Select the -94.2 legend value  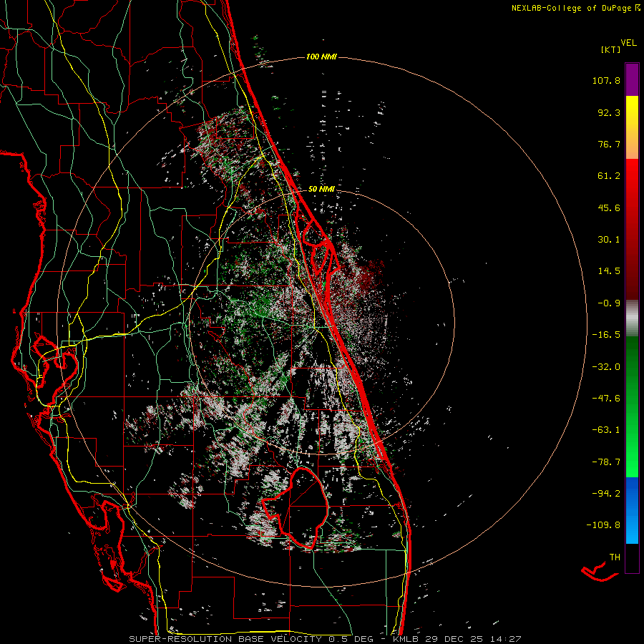click(x=606, y=494)
